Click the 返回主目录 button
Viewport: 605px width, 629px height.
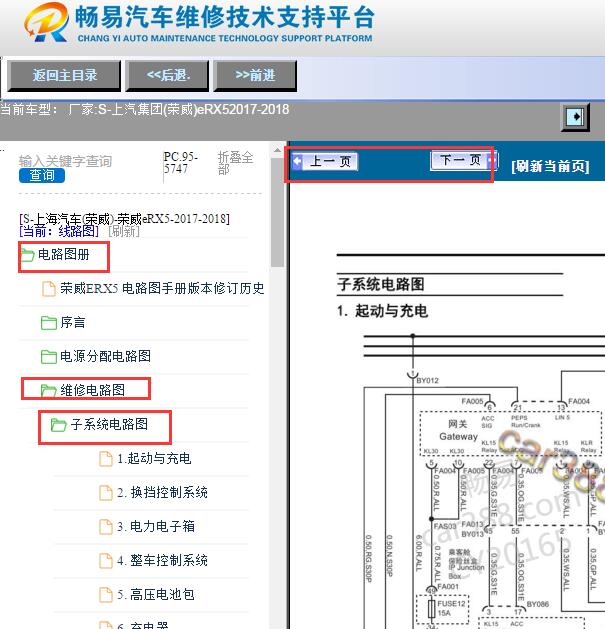[x=64, y=75]
